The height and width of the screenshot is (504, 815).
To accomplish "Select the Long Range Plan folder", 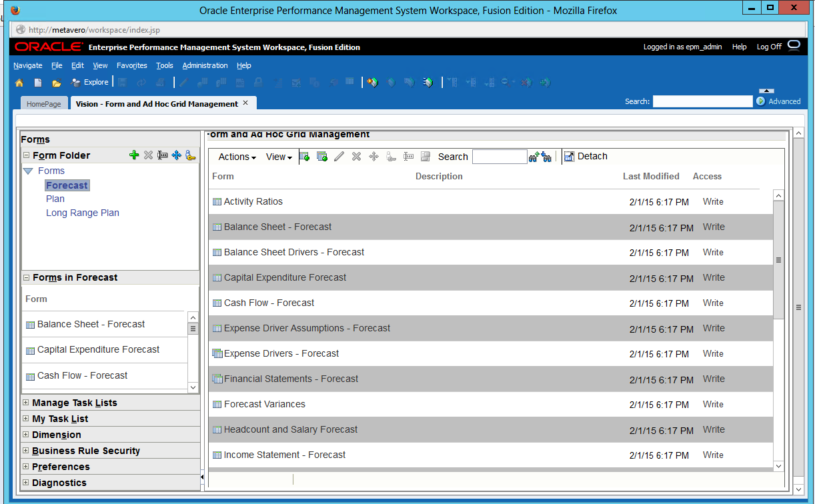I will [83, 213].
